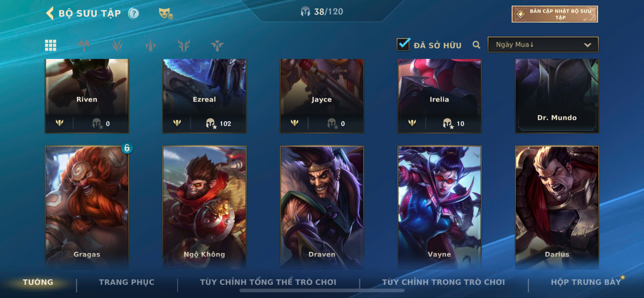Open the mask and coins icon
The width and height of the screenshot is (644, 298).
click(x=166, y=13)
